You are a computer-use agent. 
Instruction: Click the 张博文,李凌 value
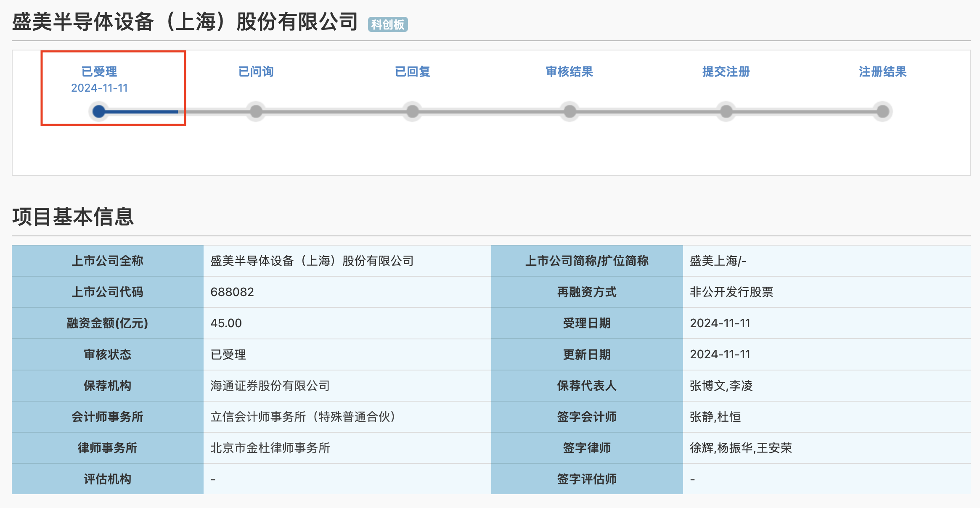coord(721,386)
